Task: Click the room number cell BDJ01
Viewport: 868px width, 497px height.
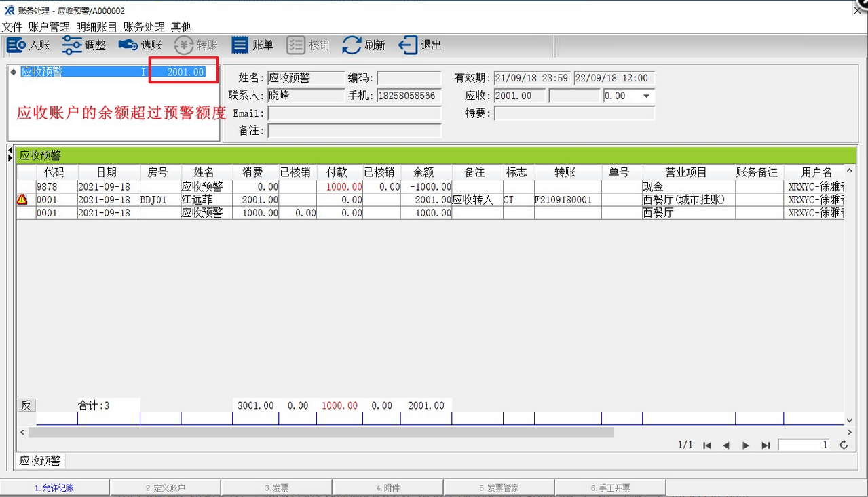Action: point(160,199)
